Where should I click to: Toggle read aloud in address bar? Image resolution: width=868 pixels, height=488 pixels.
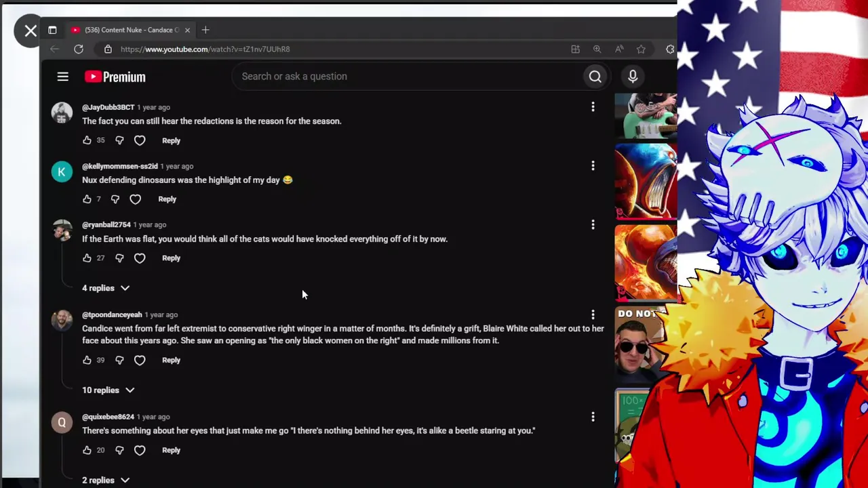pos(619,49)
